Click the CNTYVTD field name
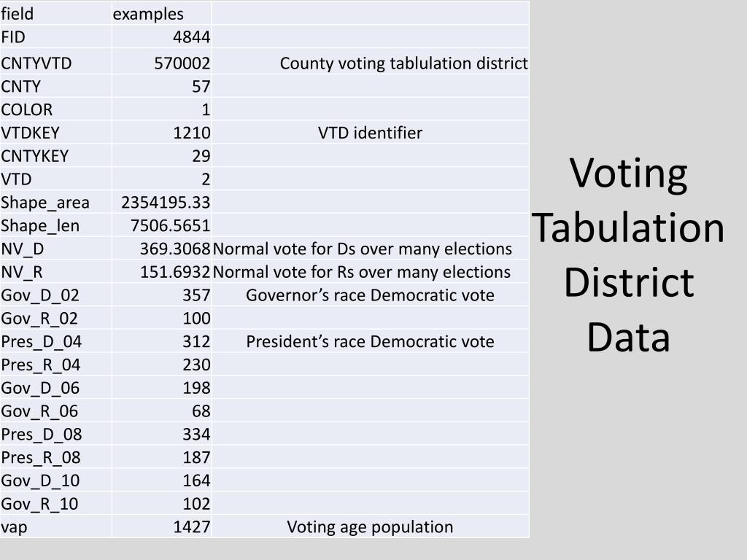This screenshot has height=560, width=747. [x=36, y=63]
